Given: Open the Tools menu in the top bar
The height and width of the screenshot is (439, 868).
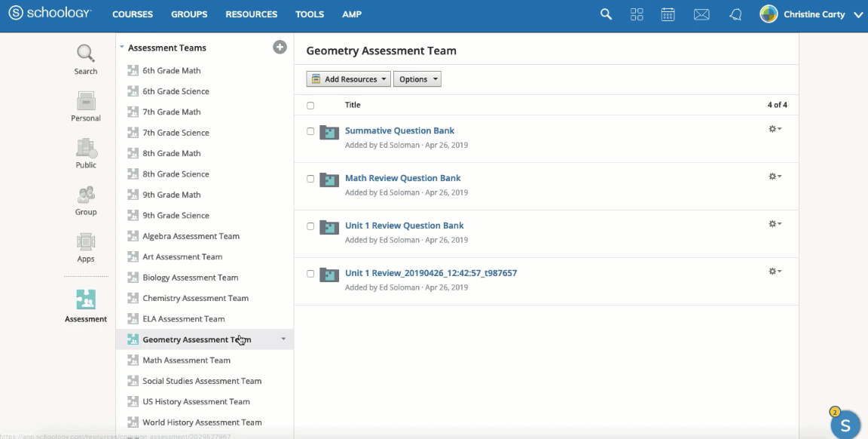Looking at the screenshot, I should pyautogui.click(x=309, y=14).
